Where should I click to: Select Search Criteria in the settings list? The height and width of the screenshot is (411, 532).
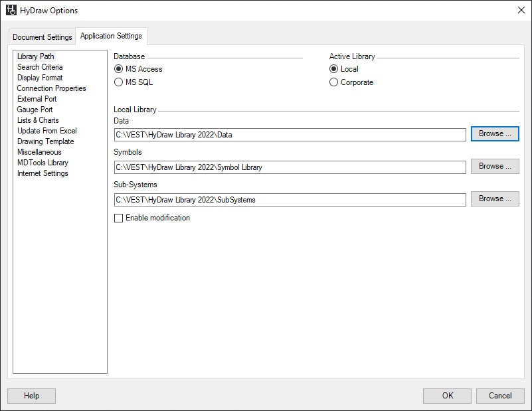(x=39, y=67)
